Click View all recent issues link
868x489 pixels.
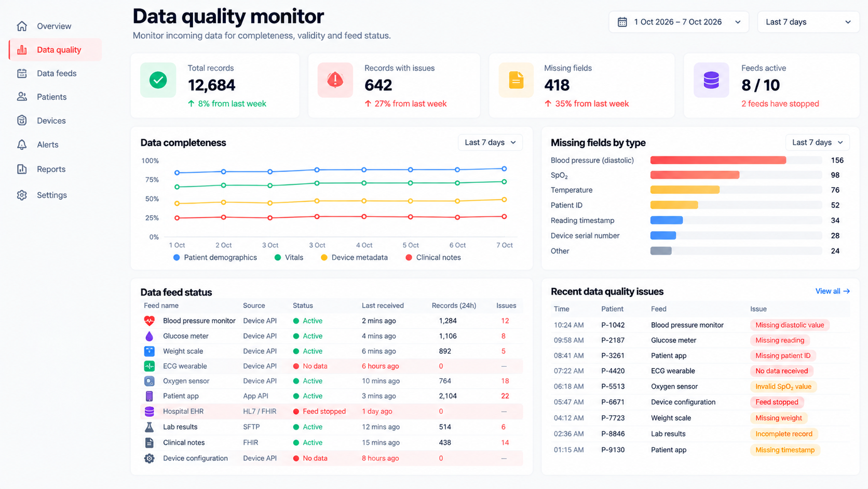(832, 291)
